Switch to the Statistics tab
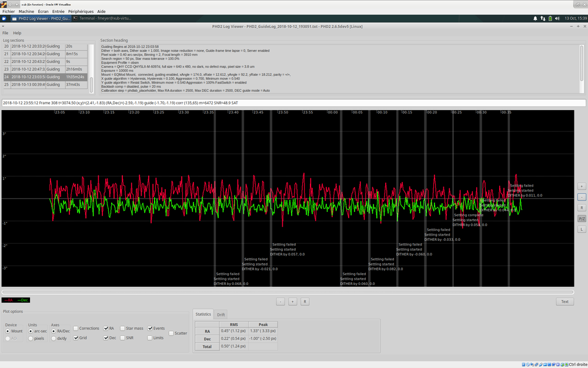 (x=203, y=314)
